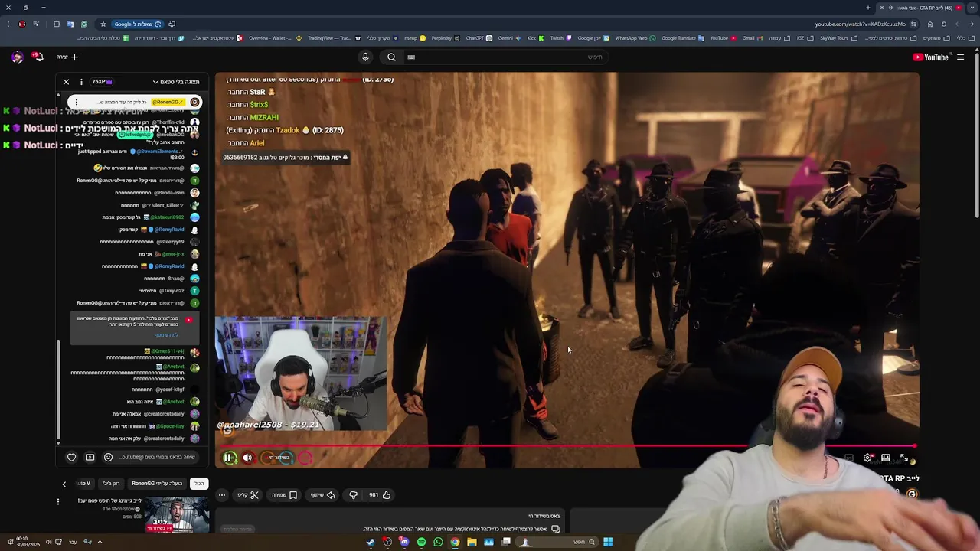The image size is (980, 551).
Task: Save the video to playlist
Action: (x=284, y=495)
